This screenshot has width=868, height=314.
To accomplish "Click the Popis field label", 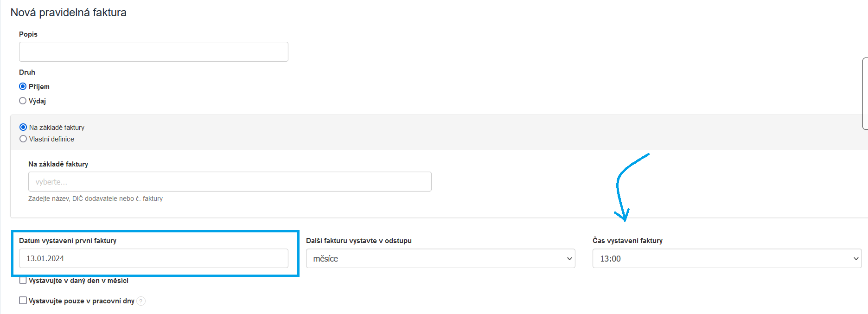I will coord(28,34).
